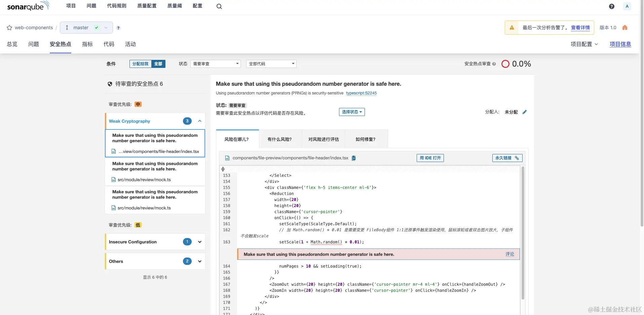Open the typescript:S2245 rule link

tap(361, 93)
